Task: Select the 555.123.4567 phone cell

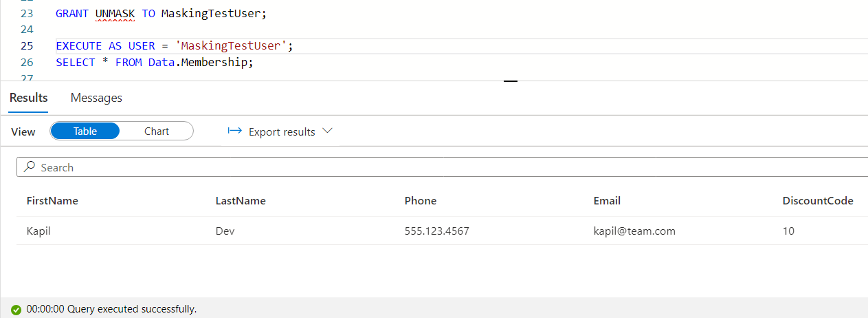Action: point(437,231)
